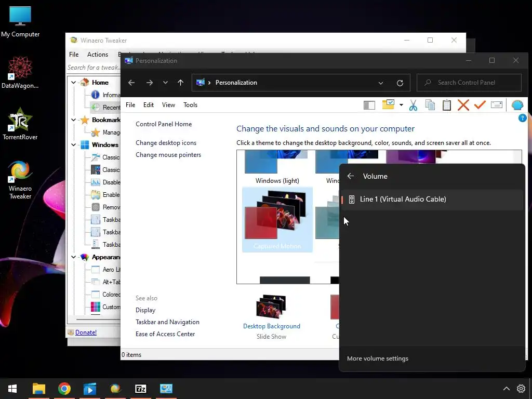Select the Information tree item

click(111, 95)
